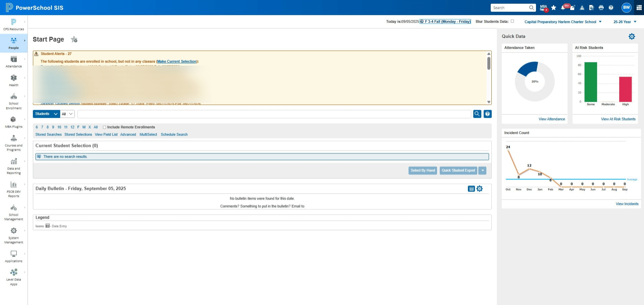Viewport: 644px width, 305px height.
Task: Open favorites star in header
Action: [x=553, y=8]
